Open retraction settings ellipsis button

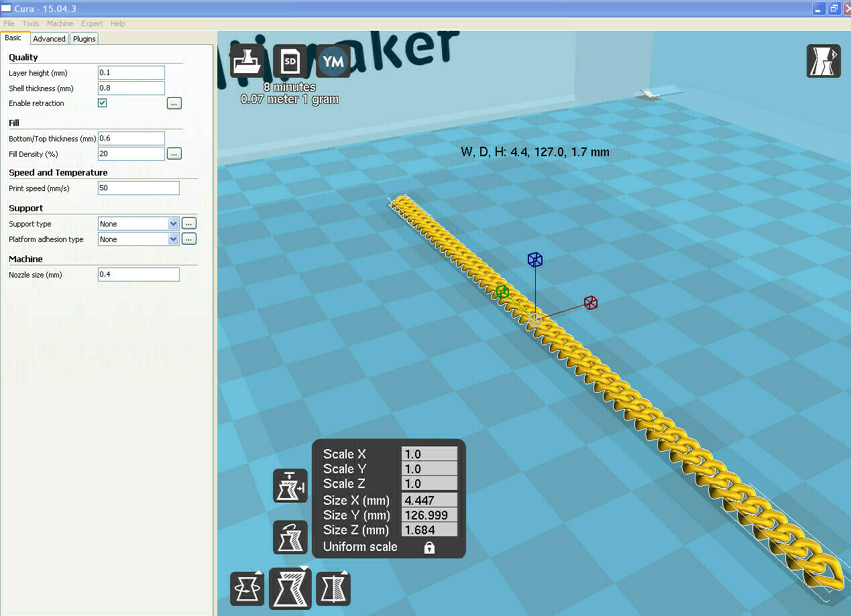point(174,103)
